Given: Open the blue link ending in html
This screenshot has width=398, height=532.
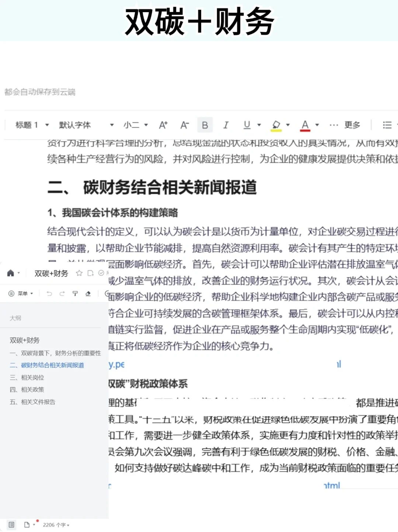Looking at the screenshot, I should pyautogui.click(x=332, y=485).
